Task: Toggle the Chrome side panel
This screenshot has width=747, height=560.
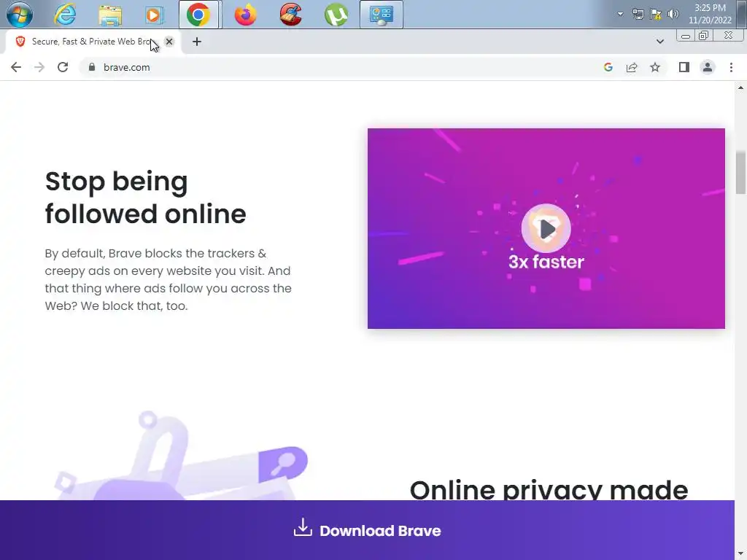Action: pos(684,67)
